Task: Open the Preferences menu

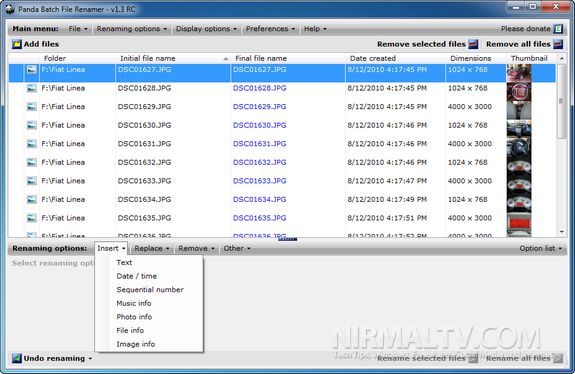Action: (x=270, y=29)
